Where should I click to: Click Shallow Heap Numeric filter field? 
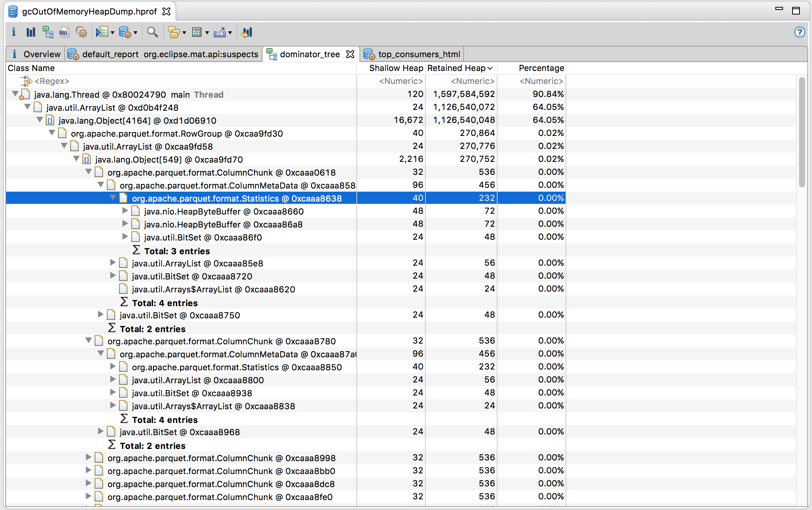391,81
